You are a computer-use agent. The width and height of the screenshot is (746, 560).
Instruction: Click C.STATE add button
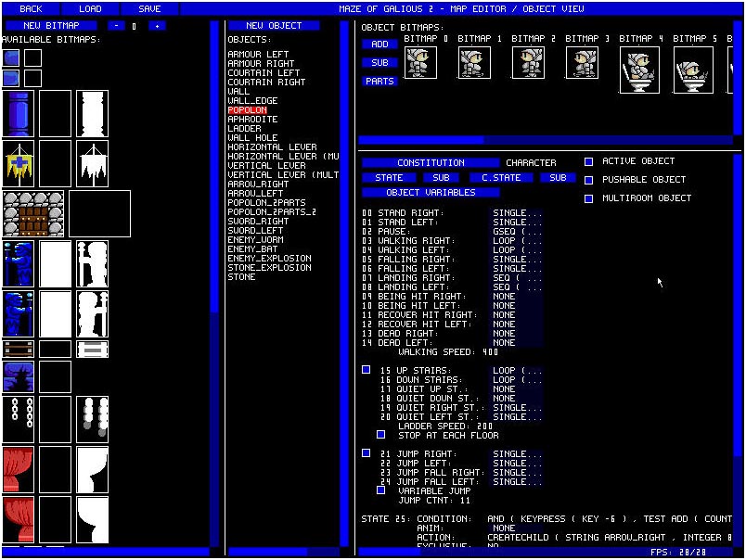[501, 177]
